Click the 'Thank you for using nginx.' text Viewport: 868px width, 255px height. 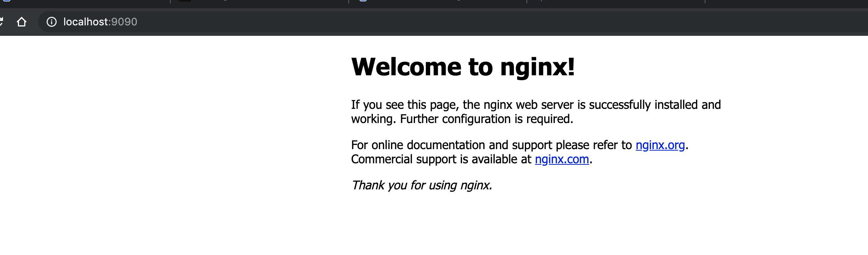[x=422, y=185]
